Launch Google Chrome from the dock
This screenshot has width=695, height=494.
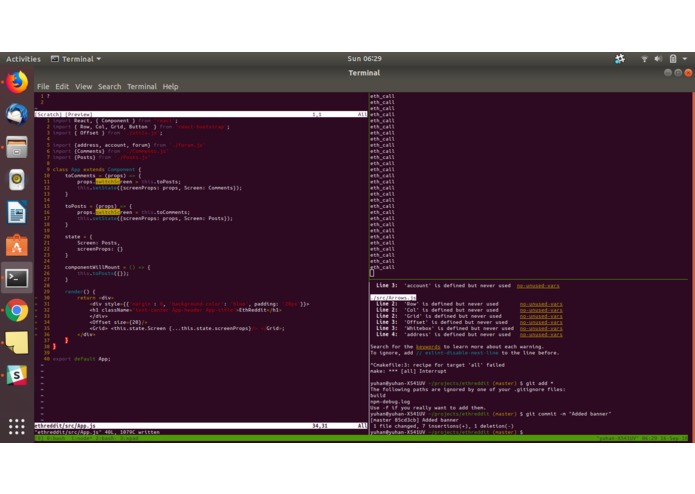point(17,311)
